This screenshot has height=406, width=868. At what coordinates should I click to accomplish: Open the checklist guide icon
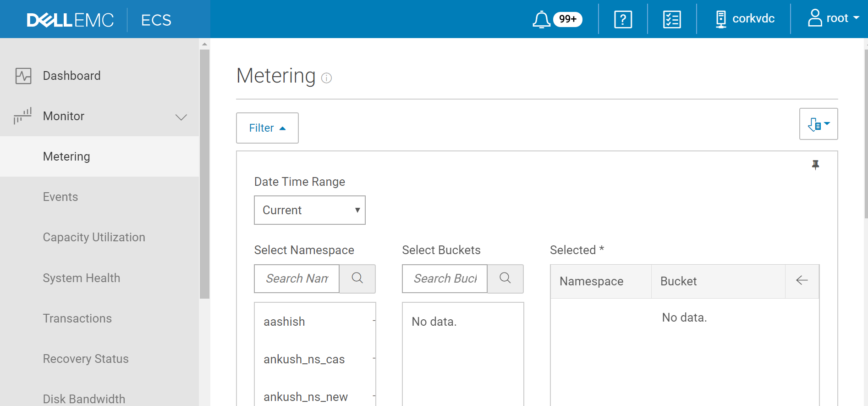tap(671, 19)
